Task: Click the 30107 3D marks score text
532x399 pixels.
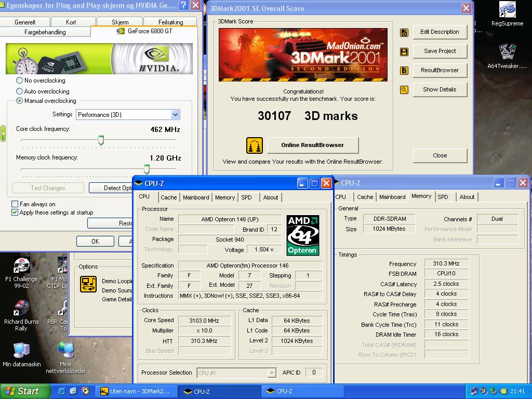Action: [x=308, y=116]
